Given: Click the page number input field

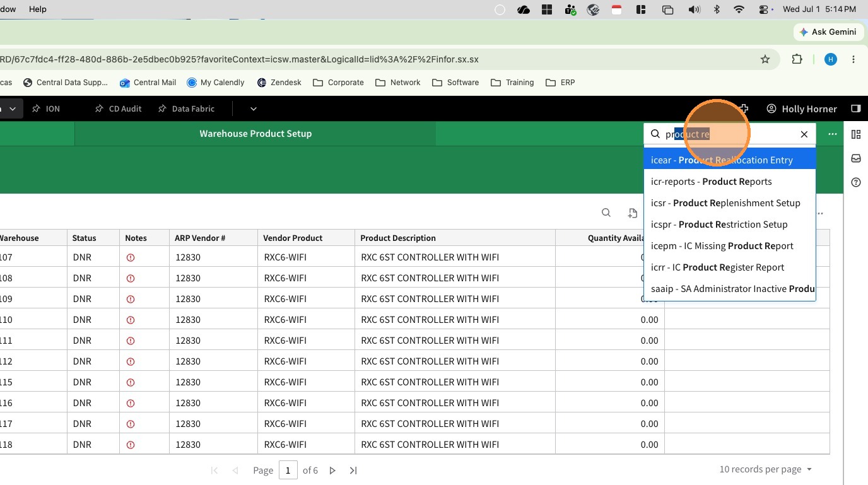Looking at the screenshot, I should (x=288, y=470).
